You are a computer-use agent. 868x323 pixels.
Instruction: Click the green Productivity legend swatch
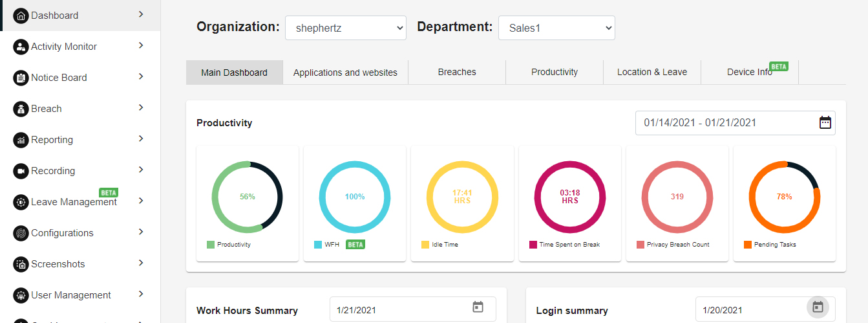[x=211, y=245]
